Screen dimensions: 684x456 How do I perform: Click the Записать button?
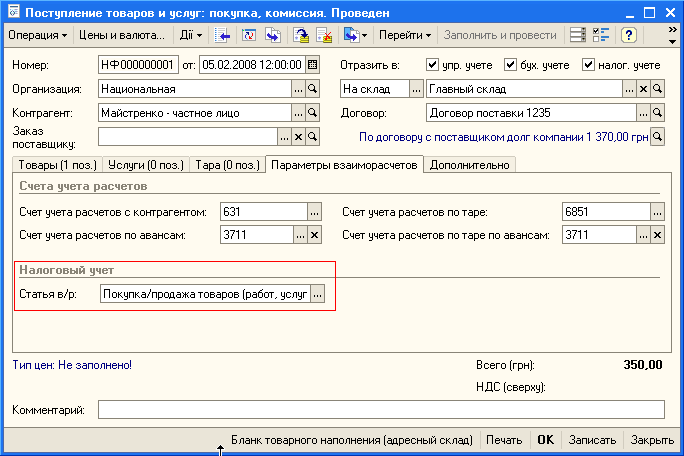(591, 440)
